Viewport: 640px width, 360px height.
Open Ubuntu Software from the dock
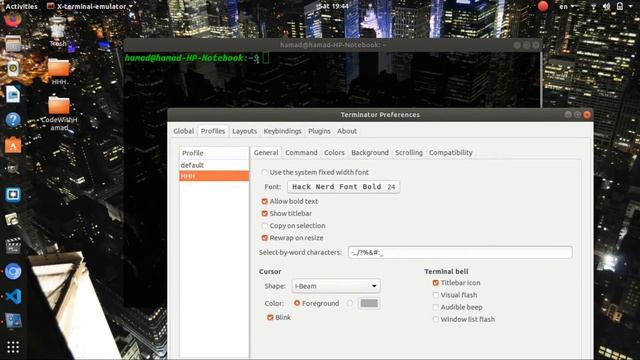click(13, 145)
